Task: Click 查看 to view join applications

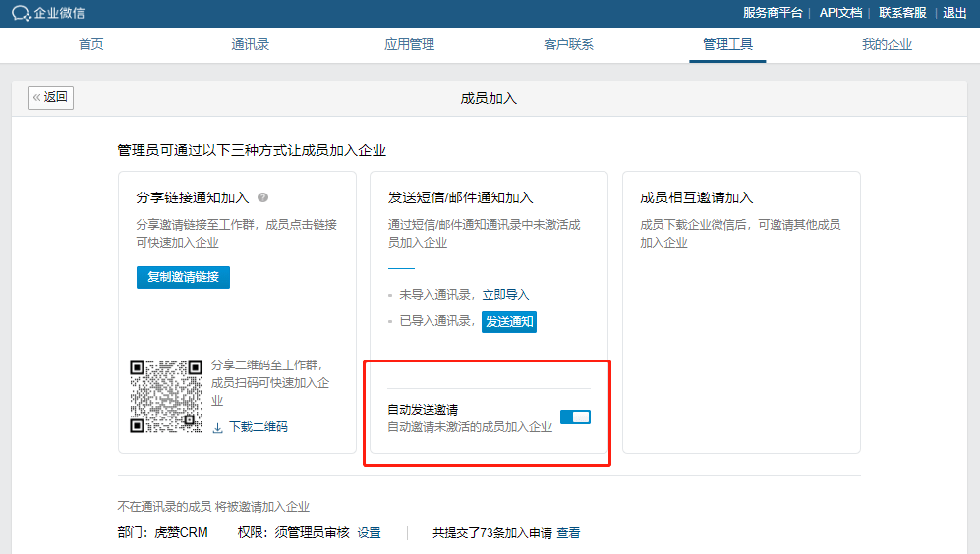Action: point(568,532)
